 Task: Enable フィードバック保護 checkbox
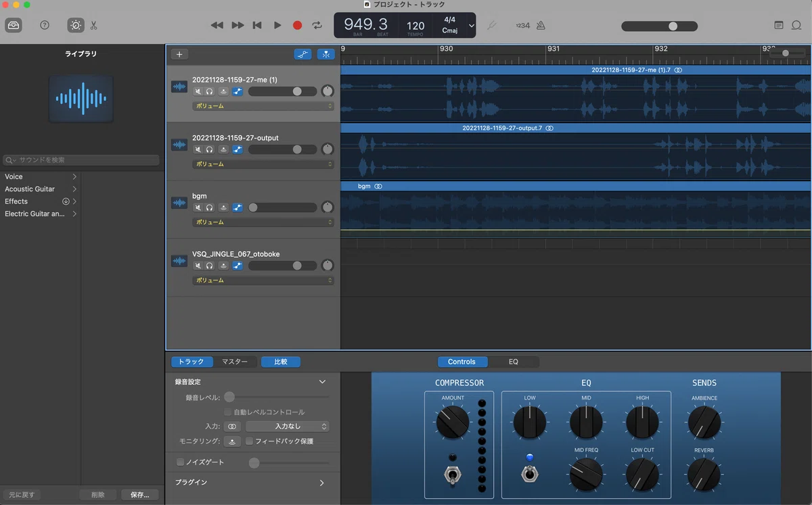coord(250,441)
